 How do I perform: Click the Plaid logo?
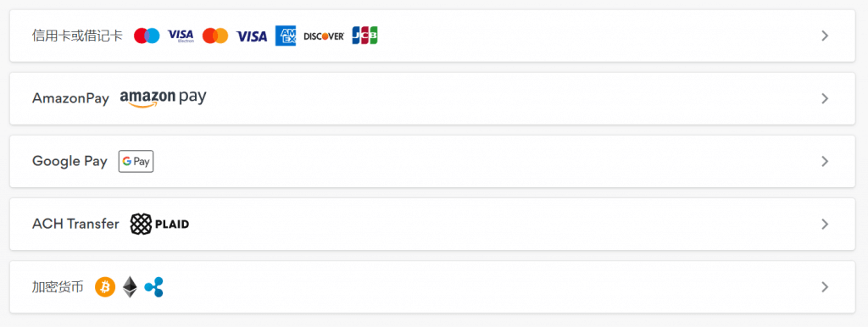point(159,224)
